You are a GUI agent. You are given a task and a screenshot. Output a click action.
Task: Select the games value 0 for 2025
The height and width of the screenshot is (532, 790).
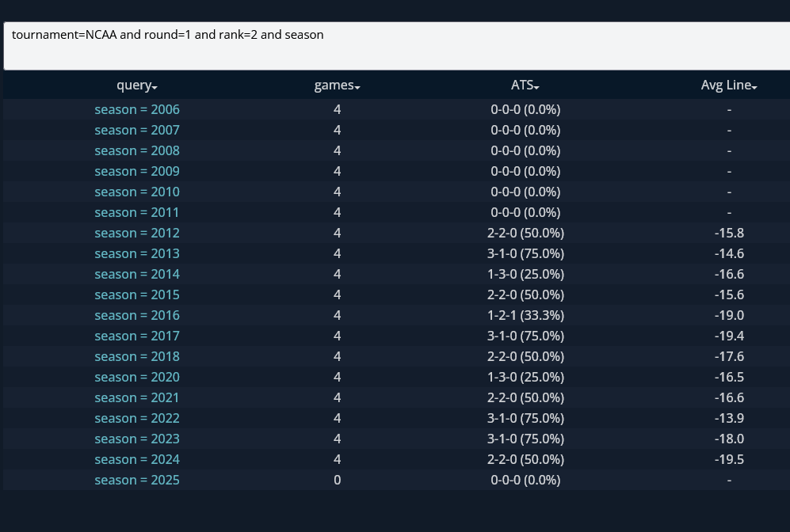click(337, 481)
